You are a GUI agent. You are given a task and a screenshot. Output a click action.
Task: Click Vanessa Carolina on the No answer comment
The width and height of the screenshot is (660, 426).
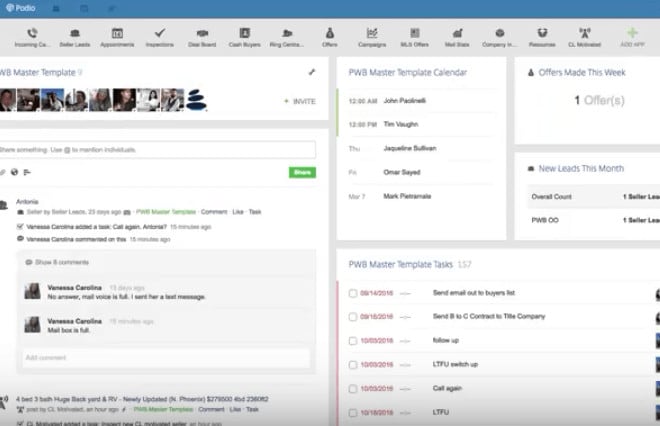click(75, 288)
